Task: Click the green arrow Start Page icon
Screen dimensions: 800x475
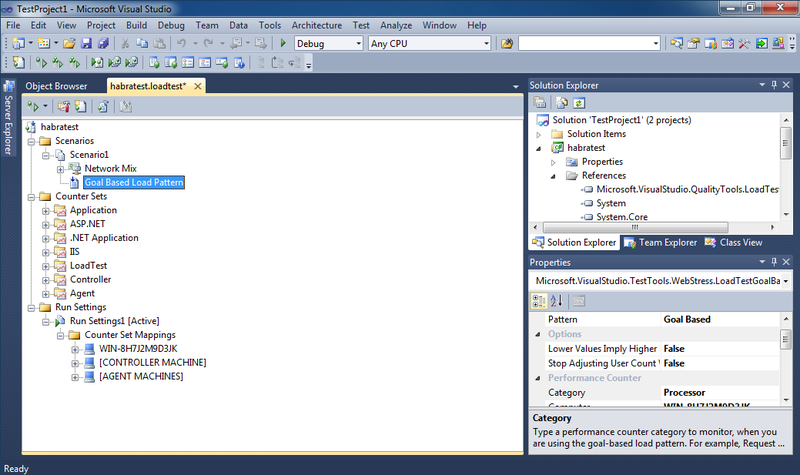Action: coord(761,43)
